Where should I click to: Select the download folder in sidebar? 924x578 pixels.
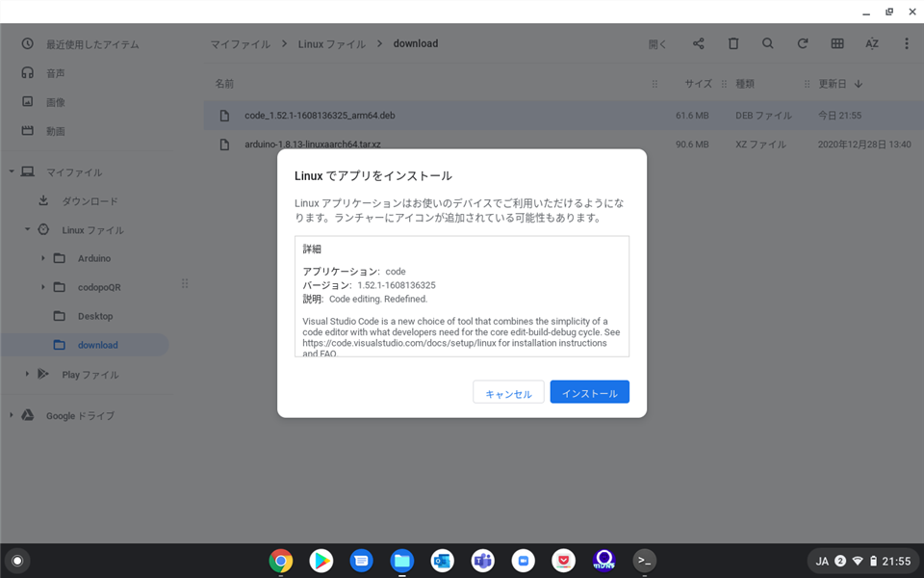[86, 345]
